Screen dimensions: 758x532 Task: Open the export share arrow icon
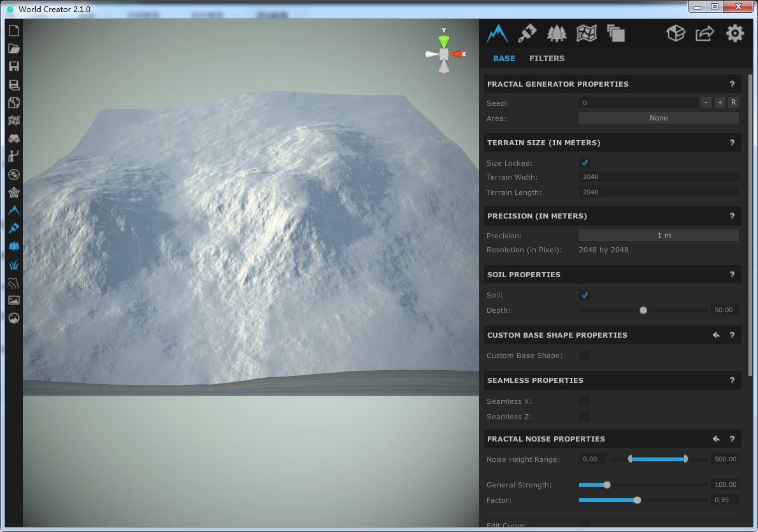704,33
